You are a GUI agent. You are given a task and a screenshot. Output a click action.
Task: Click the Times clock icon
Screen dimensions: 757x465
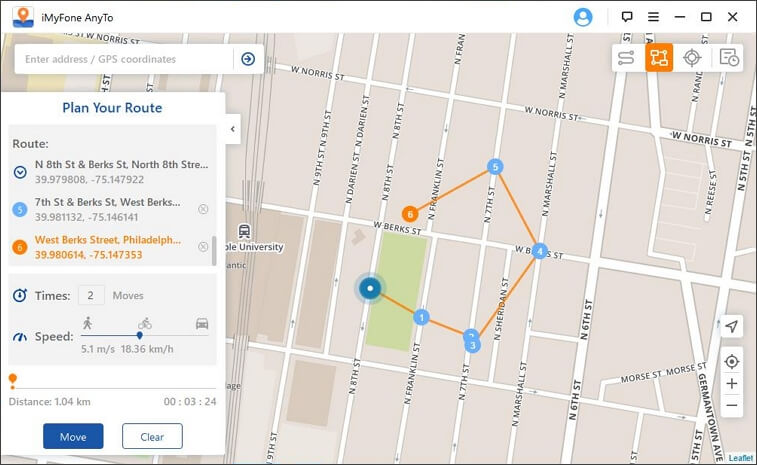coord(20,295)
